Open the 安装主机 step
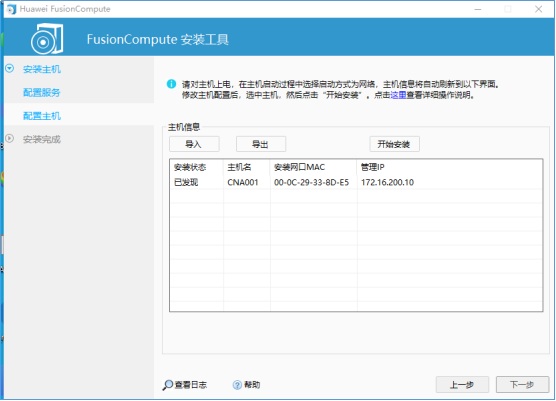556x401 pixels. click(x=42, y=69)
